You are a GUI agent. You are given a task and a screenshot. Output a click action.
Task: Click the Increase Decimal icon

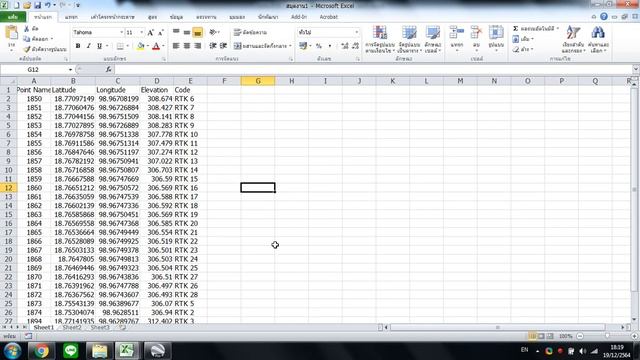coord(345,46)
